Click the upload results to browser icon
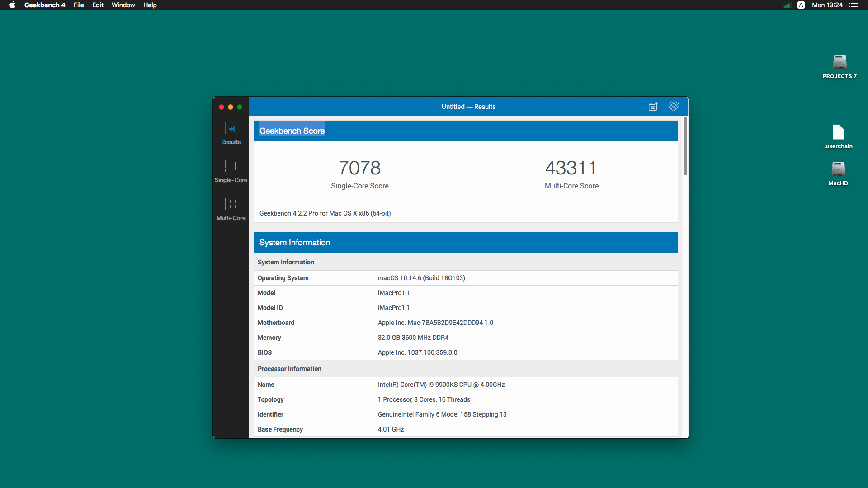The image size is (868, 488). point(653,107)
